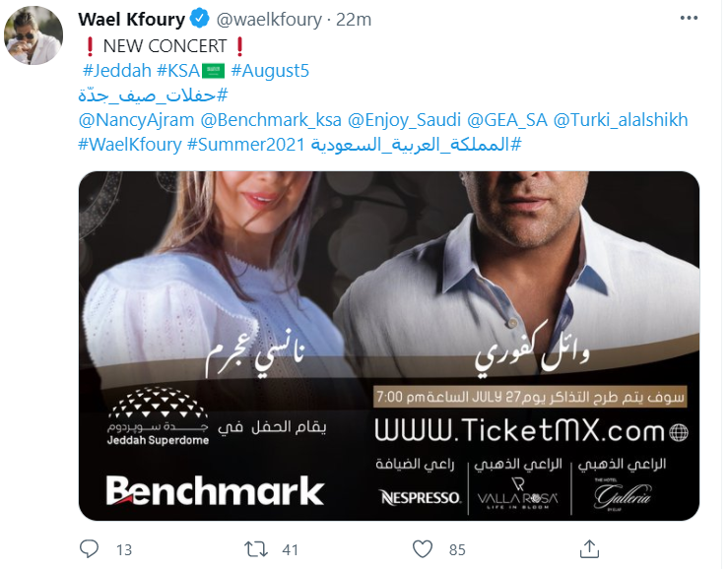Visit the @Enjoy_Saudi mention
Image resolution: width=728 pixels, height=569 pixels.
405,120
